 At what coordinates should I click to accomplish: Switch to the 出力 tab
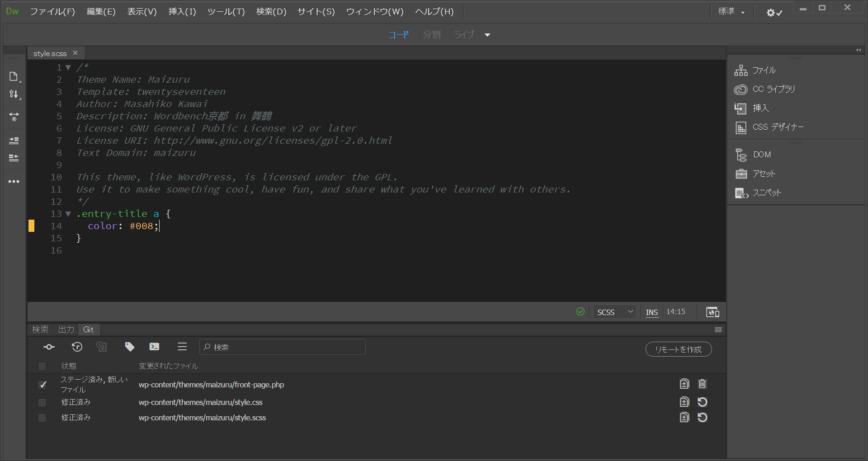(x=66, y=329)
